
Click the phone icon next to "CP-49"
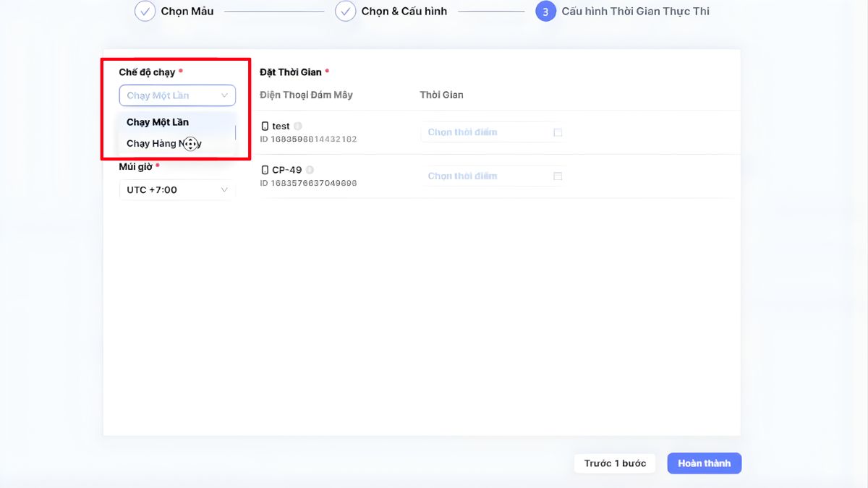point(265,169)
